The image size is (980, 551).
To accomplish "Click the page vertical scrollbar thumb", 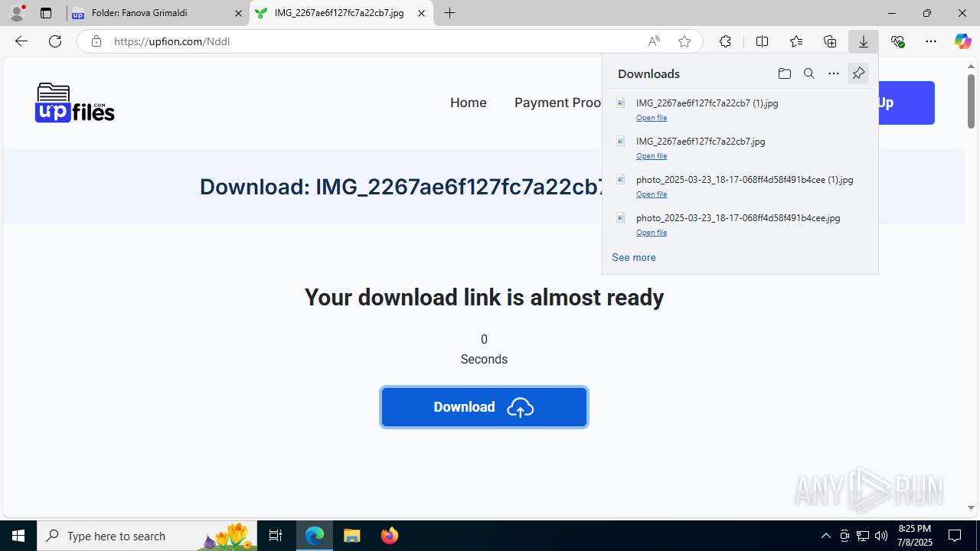I will pos(971,101).
